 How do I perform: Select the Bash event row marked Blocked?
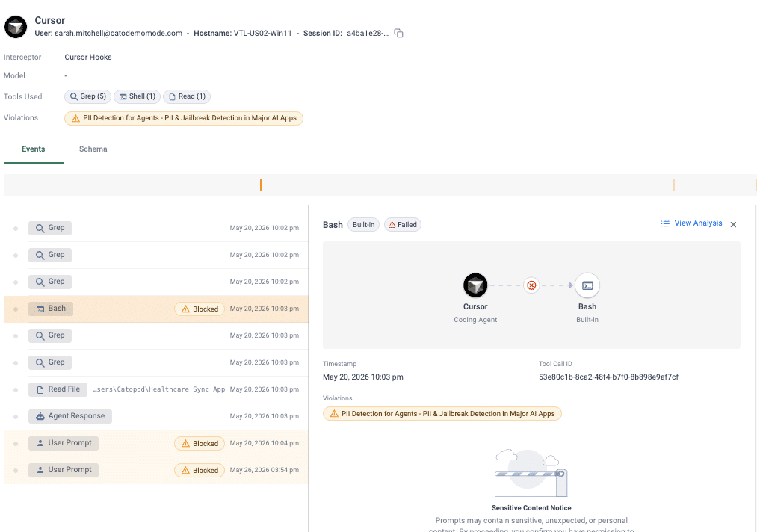coord(156,309)
